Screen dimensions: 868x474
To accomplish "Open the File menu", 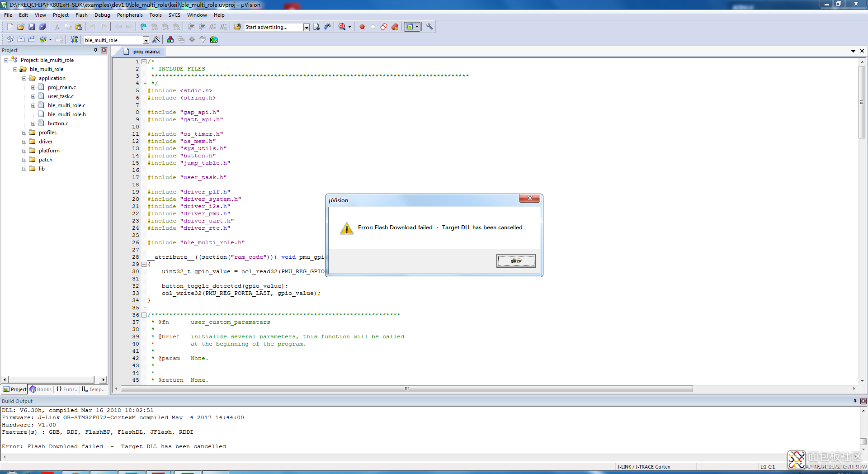I will 8,15.
